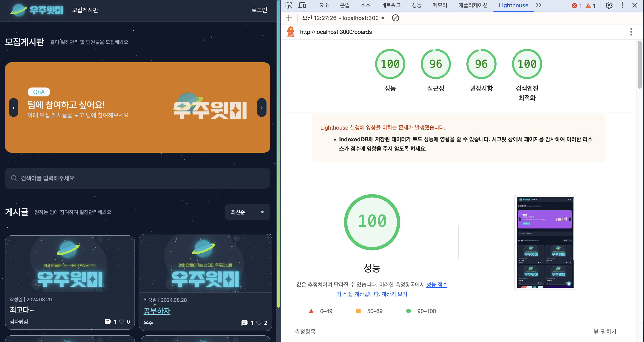Click the previous carousel arrow on banner

coord(13,107)
